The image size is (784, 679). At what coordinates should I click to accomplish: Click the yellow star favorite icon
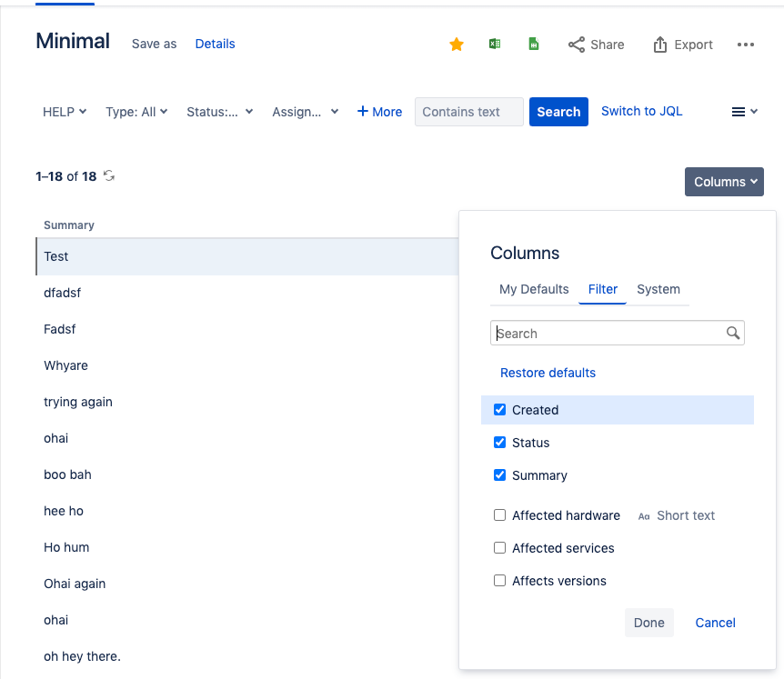(x=456, y=45)
